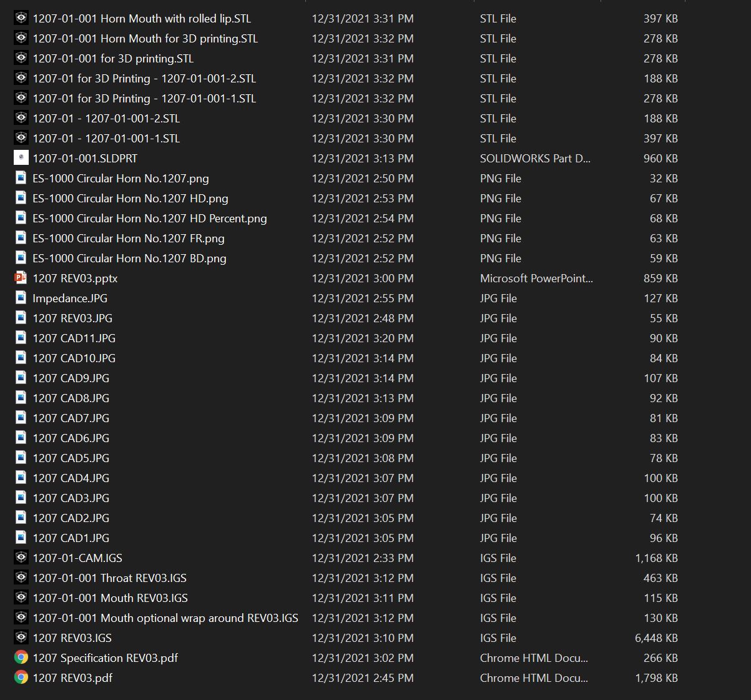Click the SOLIDWORKS Part D... type cell

(534, 159)
